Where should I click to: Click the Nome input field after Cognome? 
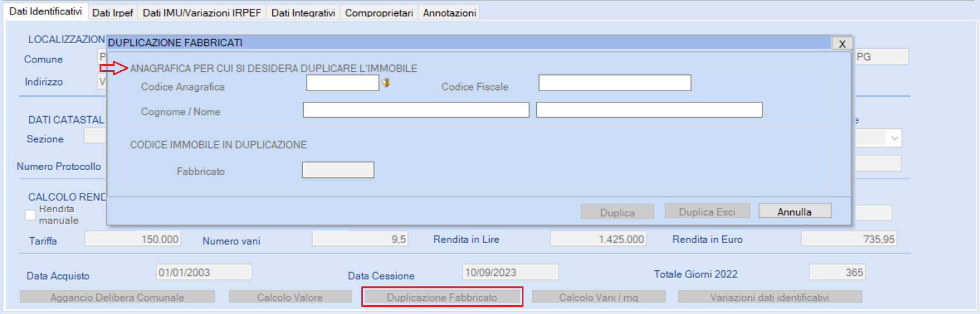click(649, 110)
